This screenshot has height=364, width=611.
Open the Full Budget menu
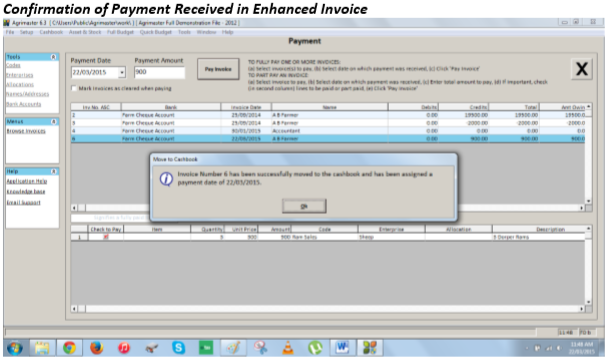pyautogui.click(x=120, y=32)
